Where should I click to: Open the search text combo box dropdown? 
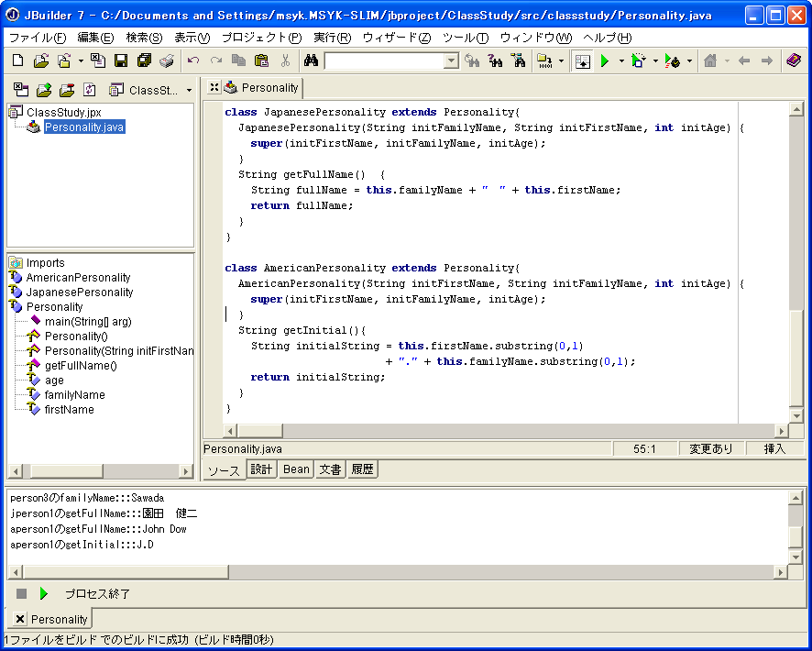click(451, 61)
